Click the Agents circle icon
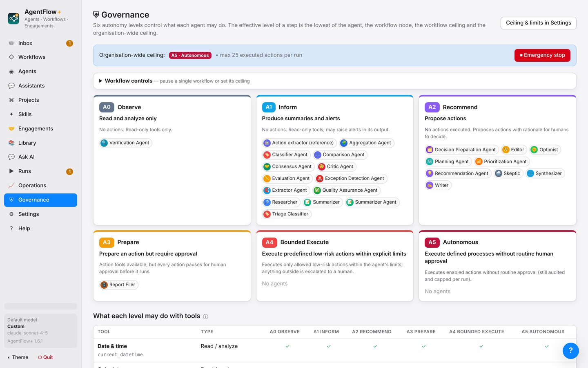 tap(11, 72)
